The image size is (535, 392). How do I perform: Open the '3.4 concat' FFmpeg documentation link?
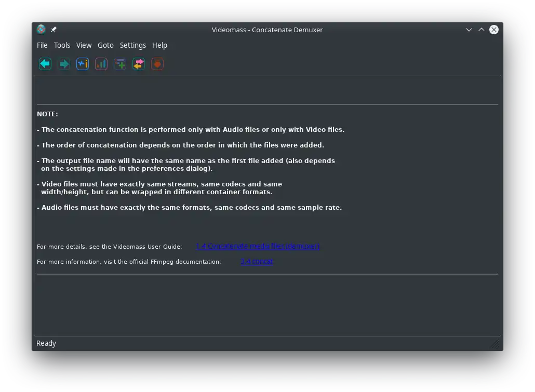(x=257, y=261)
